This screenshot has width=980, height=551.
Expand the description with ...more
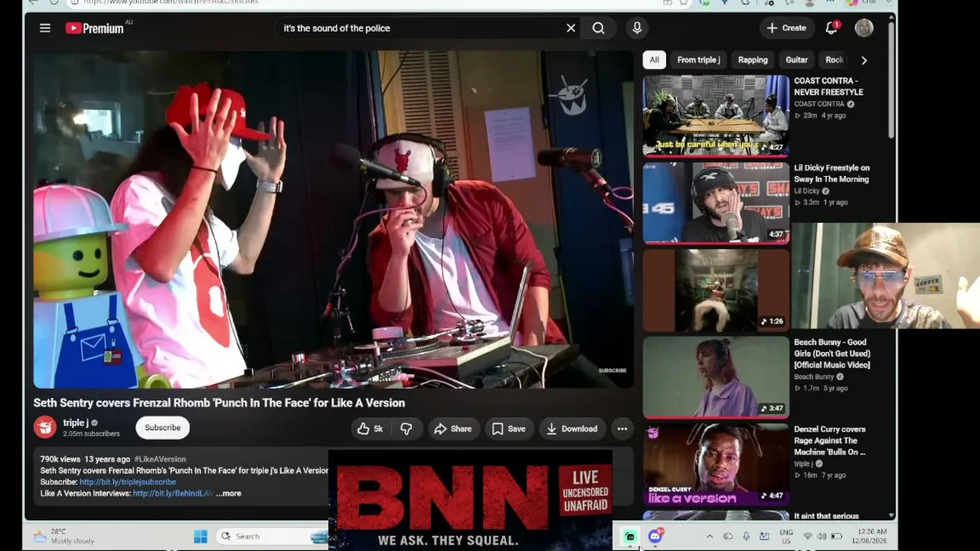coord(229,494)
